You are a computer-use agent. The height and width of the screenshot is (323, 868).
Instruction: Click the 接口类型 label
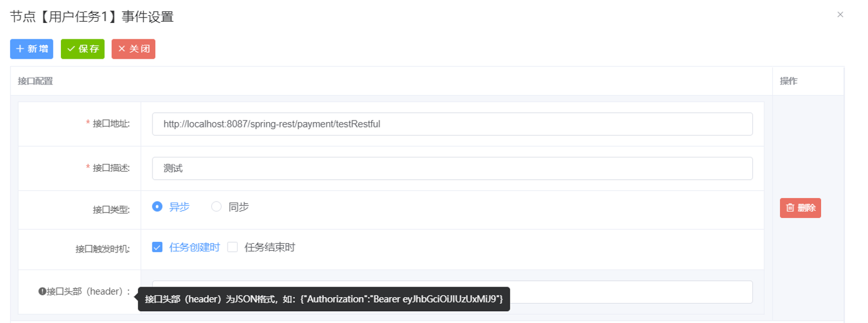(x=111, y=209)
